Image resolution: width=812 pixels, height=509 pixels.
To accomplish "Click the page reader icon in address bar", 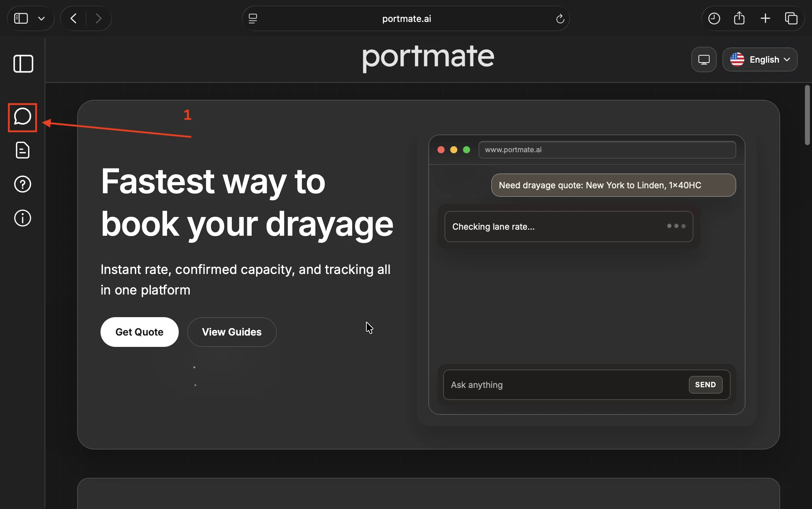I will (253, 18).
